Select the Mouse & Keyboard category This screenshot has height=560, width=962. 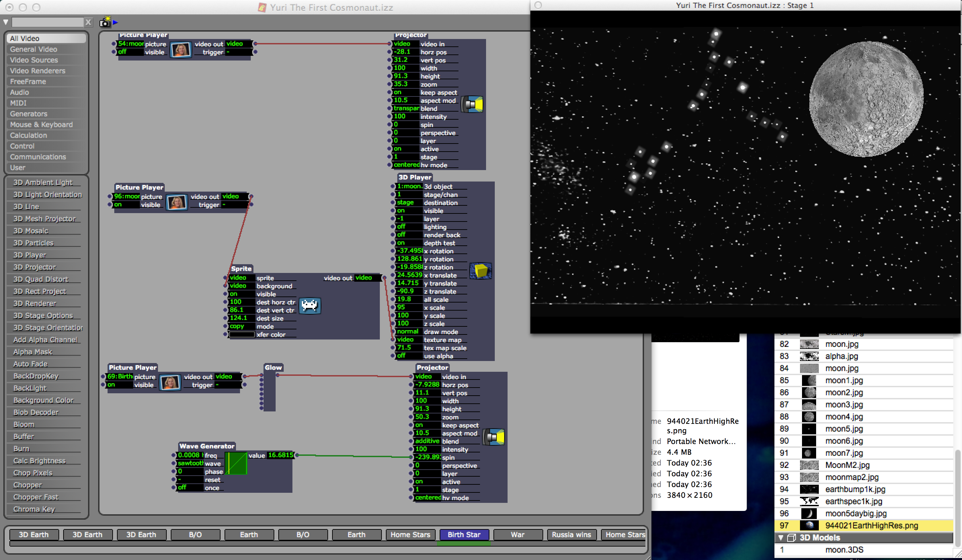46,124
